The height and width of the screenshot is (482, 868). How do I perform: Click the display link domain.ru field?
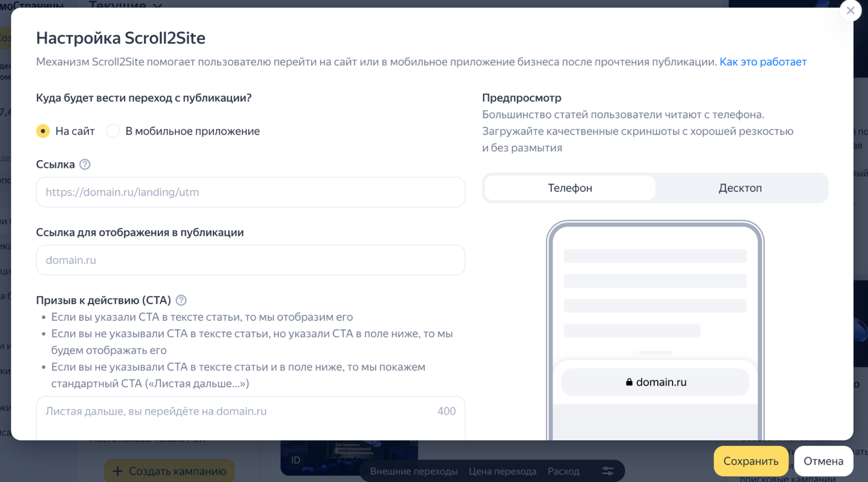click(x=251, y=260)
